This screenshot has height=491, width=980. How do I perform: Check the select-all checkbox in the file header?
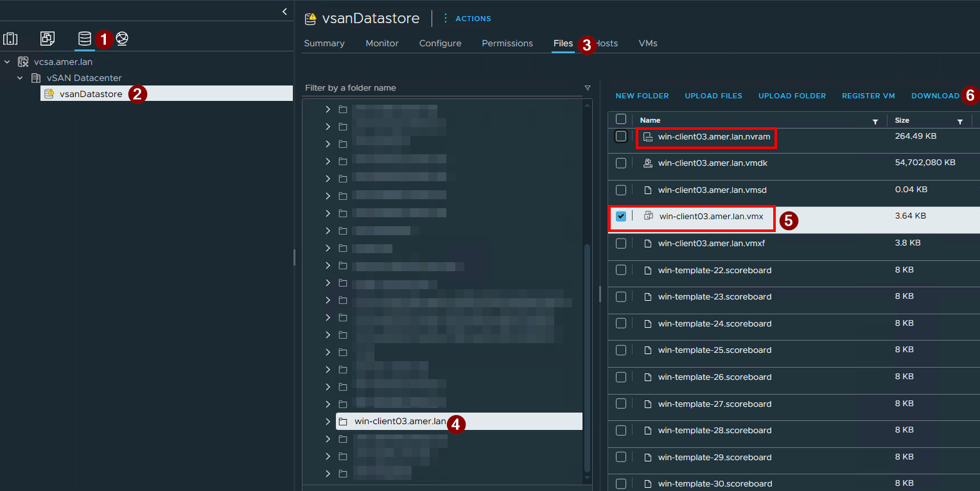620,119
